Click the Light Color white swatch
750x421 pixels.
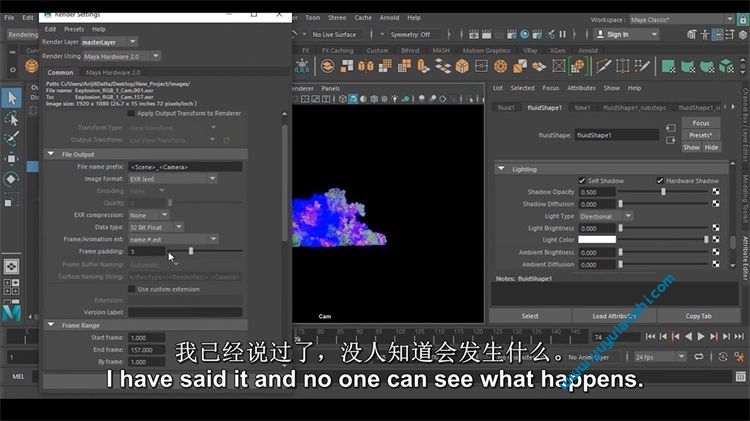pyautogui.click(x=597, y=240)
